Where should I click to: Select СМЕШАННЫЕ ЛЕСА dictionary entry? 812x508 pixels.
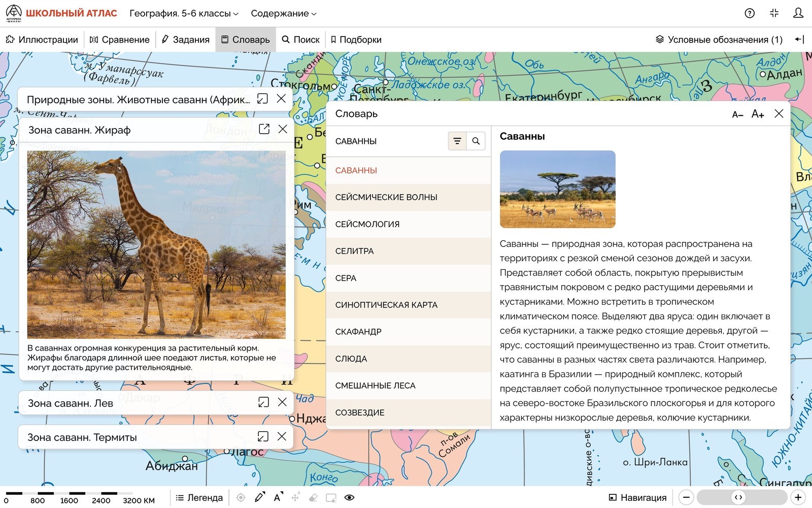click(x=409, y=386)
